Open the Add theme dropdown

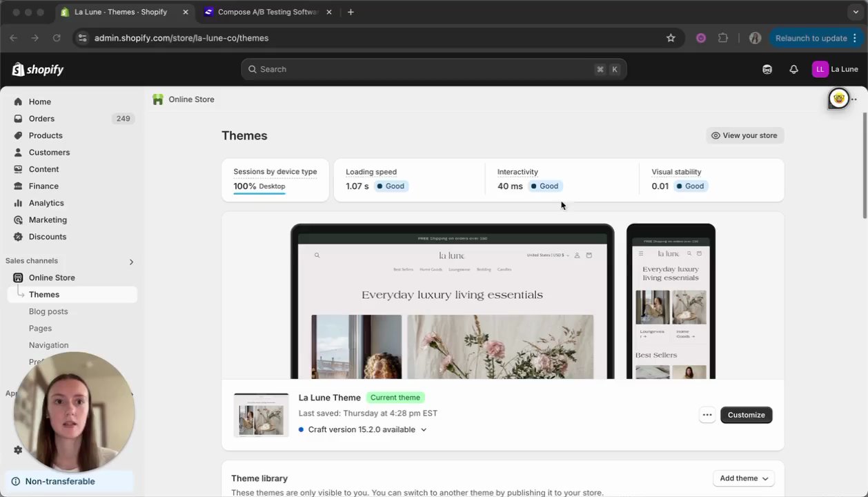click(x=744, y=478)
